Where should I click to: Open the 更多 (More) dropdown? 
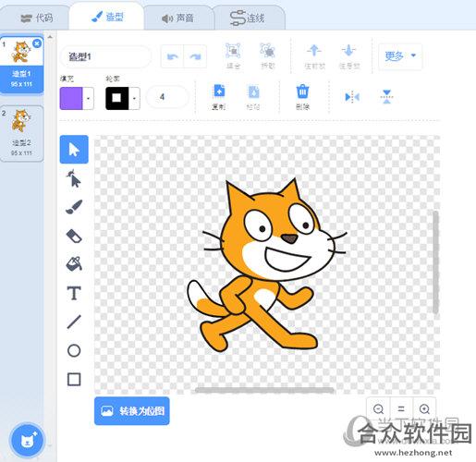point(400,56)
